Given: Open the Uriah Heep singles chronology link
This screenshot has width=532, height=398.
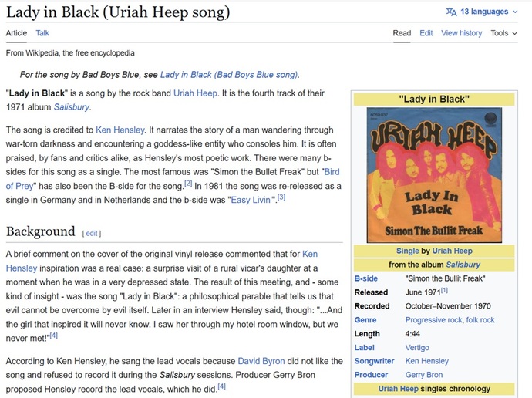Looking at the screenshot, I should (x=399, y=389).
